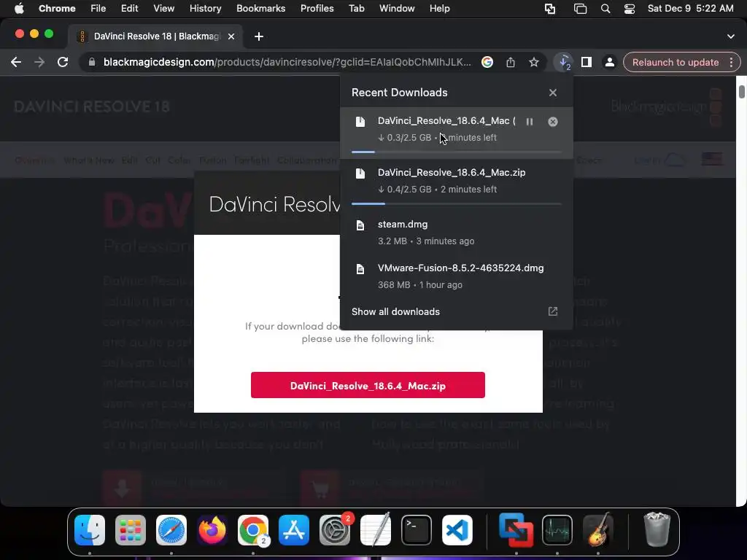Viewport: 747px width, 560px height.
Task: Open App Store from the Dock
Action: 294,530
